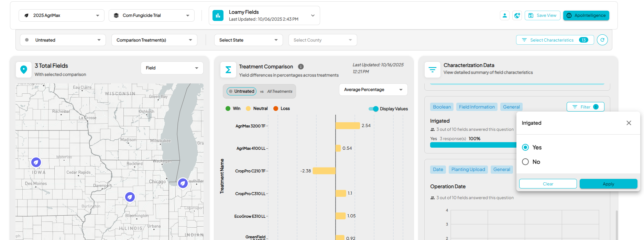Viewport: 644px width, 240px height.
Task: Click the Treatment Comparison info icon
Action: point(301,67)
